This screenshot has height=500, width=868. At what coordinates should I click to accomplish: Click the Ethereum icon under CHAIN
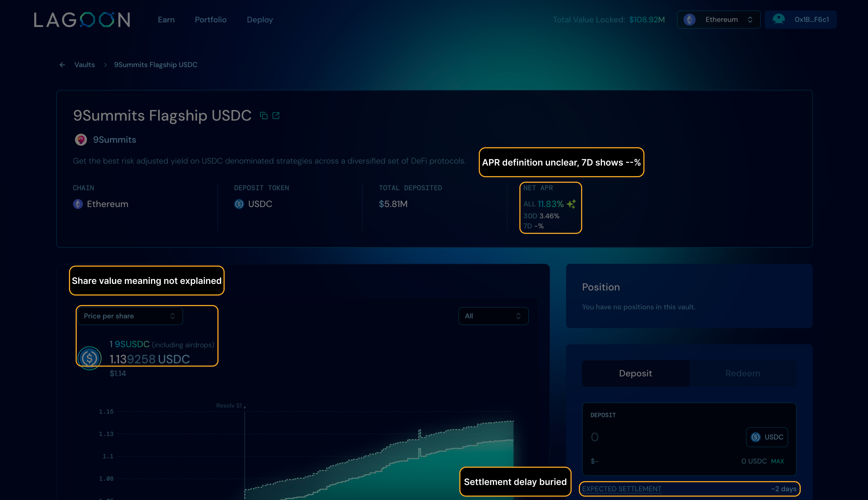click(78, 204)
